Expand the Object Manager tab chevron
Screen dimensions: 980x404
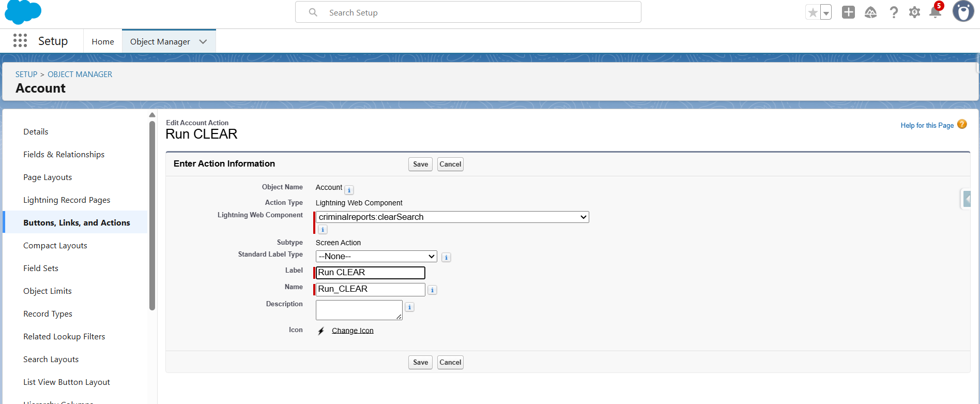[203, 41]
